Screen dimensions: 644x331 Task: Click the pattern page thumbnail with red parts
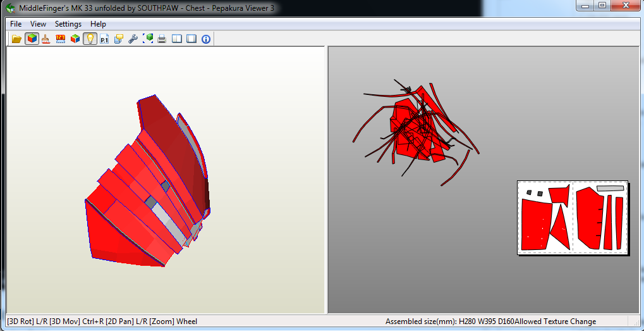573,218
